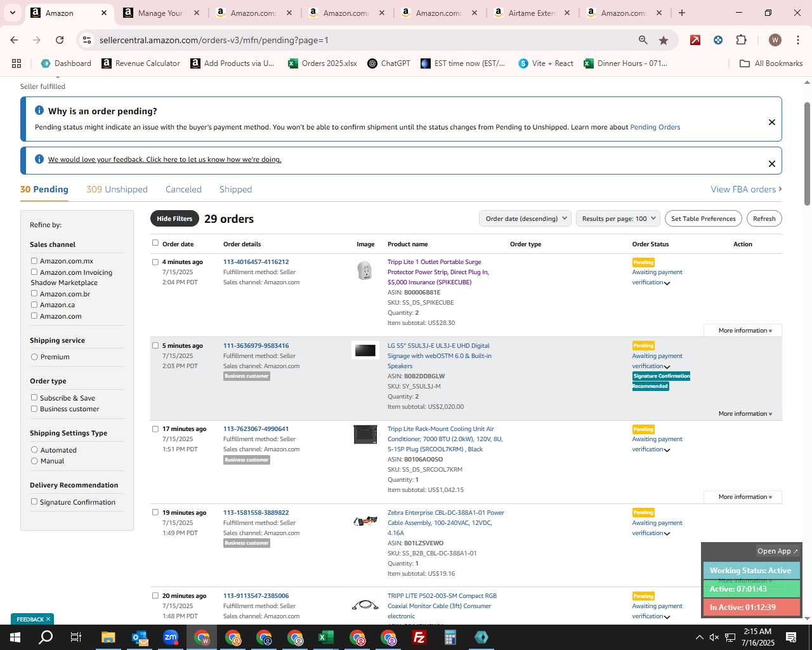
Task: Open the Pending Orders help link
Action: pos(655,127)
